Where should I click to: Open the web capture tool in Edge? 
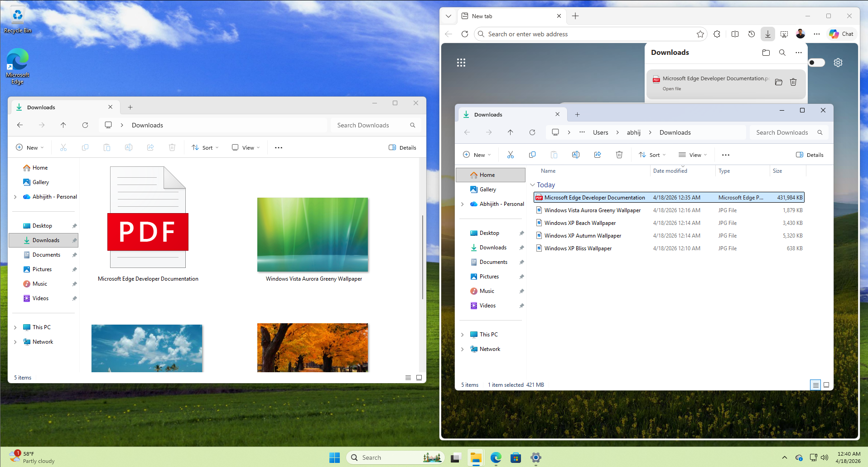[784, 34]
